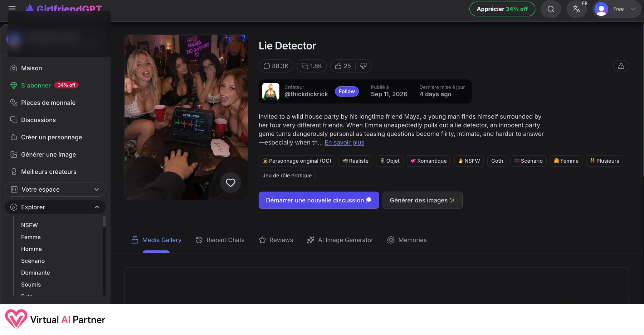
Task: Click the 1.8K chats counter
Action: tap(312, 66)
